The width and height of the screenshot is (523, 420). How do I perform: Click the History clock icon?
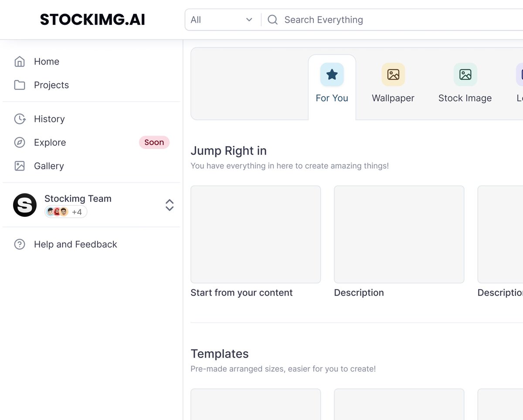click(x=20, y=119)
